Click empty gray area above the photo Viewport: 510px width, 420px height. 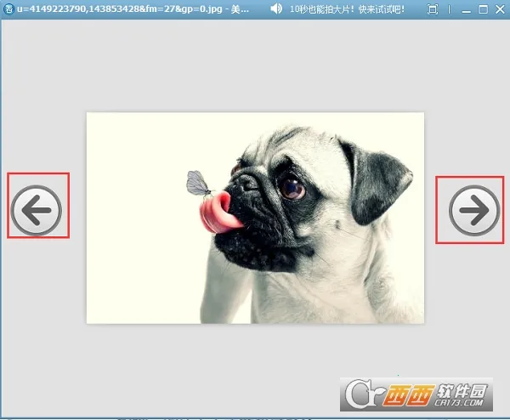point(255,68)
